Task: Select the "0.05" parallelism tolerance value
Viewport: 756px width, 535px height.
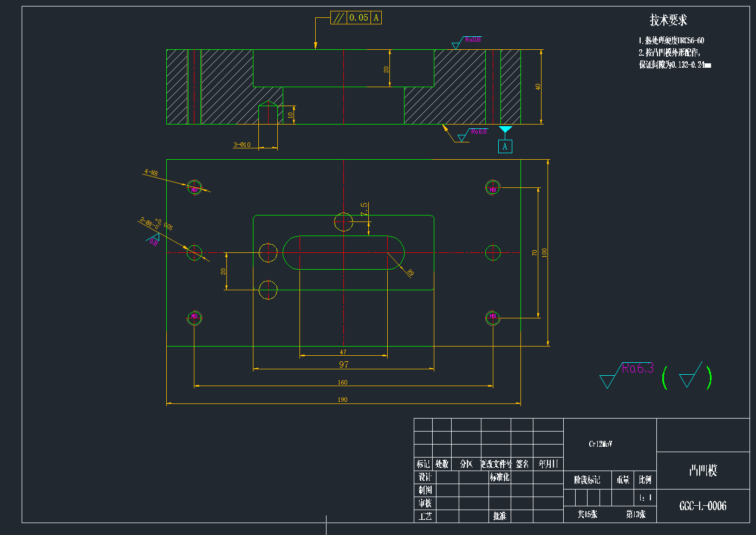Action: pos(359,18)
